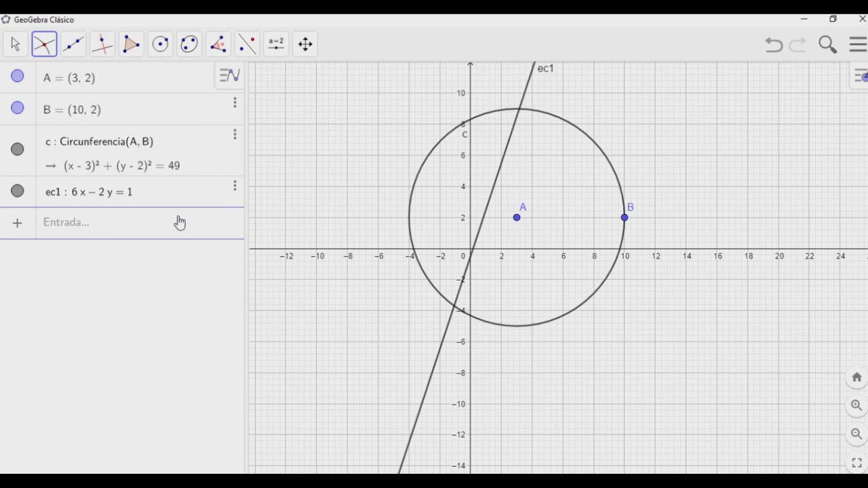The image size is (868, 488).
Task: Select the Slider a=2 tool
Action: click(276, 45)
